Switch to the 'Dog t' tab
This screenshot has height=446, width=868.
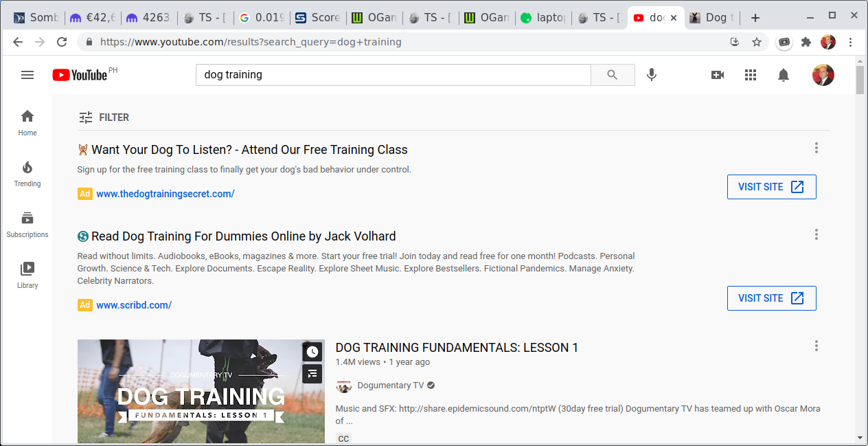(711, 18)
